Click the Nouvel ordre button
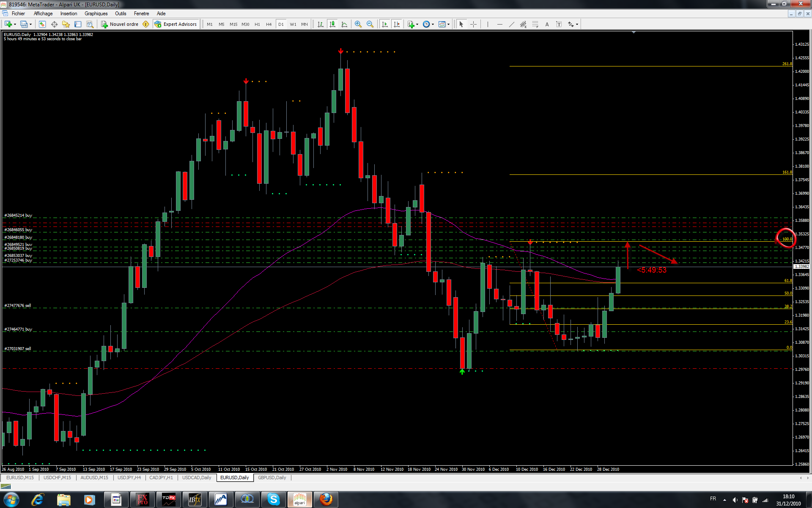812x508 pixels. click(x=120, y=24)
